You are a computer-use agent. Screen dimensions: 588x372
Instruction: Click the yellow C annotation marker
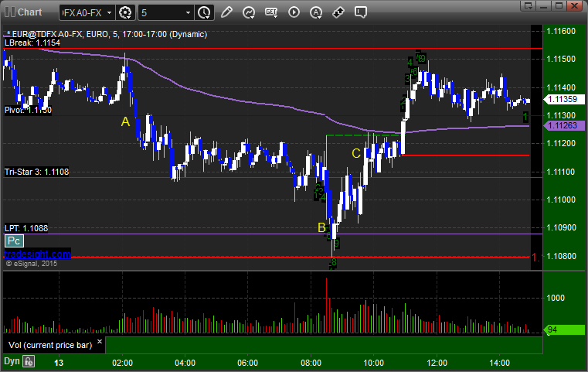point(356,153)
